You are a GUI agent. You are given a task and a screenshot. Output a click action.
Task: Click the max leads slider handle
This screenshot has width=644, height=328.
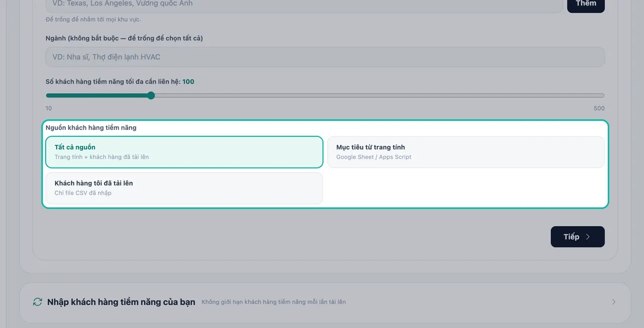tap(151, 95)
